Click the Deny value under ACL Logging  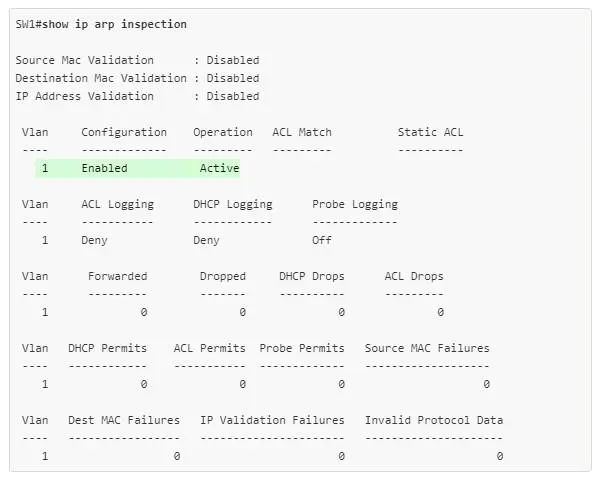(94, 240)
